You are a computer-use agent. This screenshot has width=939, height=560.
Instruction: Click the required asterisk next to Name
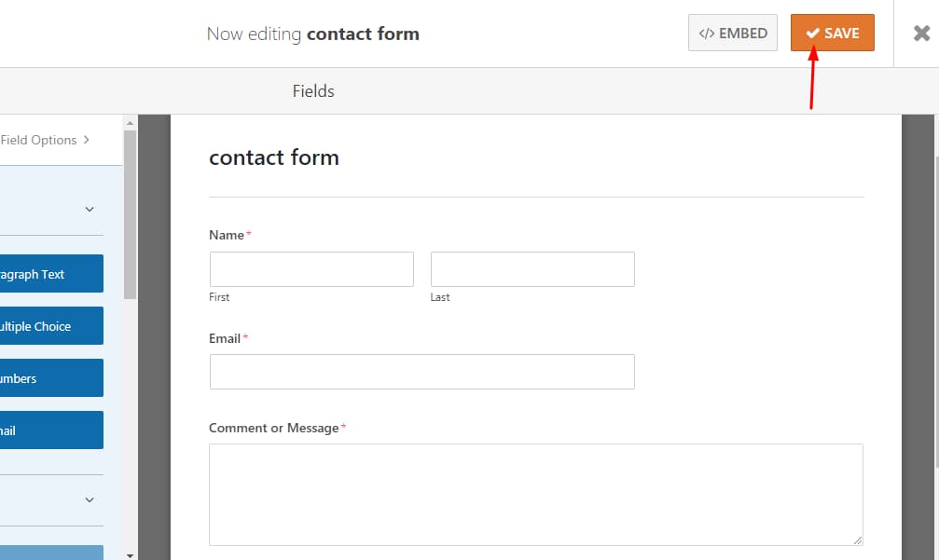248,232
